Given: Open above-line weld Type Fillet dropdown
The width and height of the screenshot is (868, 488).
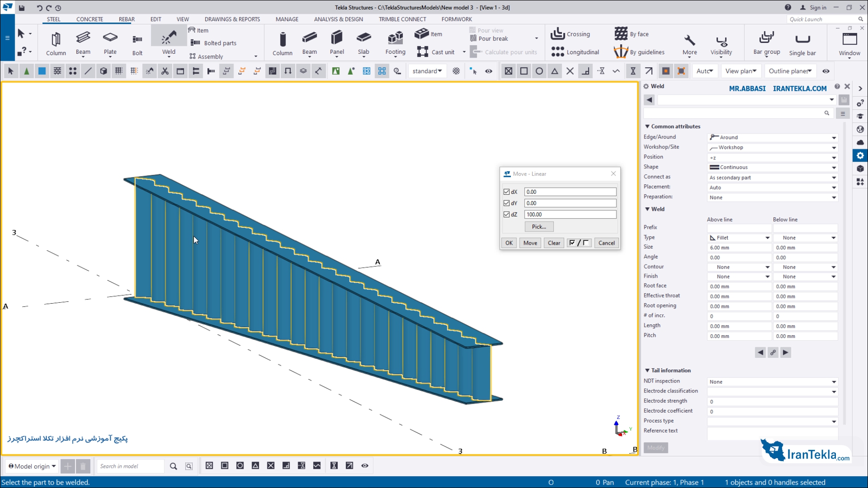Looking at the screenshot, I should 740,238.
